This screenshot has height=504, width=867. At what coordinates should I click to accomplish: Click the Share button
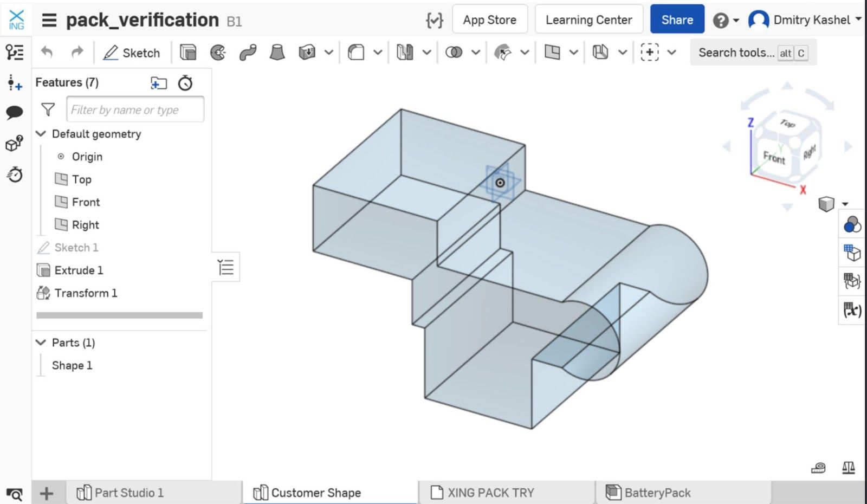(677, 20)
